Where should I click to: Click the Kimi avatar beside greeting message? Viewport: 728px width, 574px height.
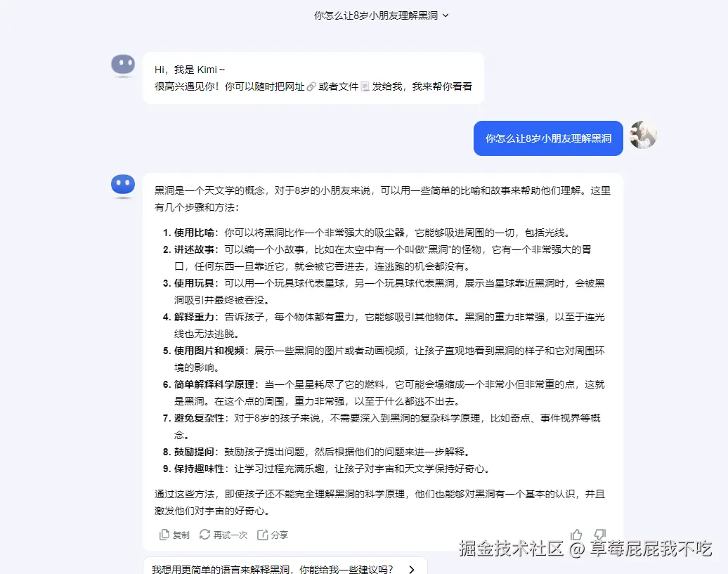click(123, 65)
